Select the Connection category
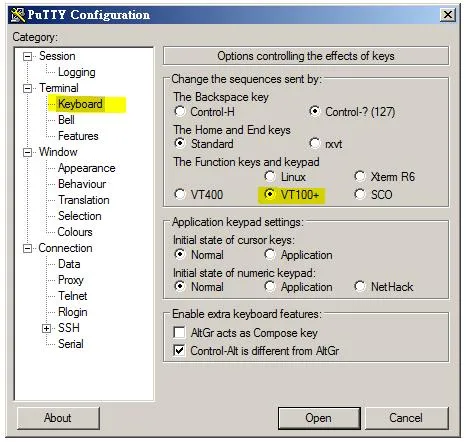The width and height of the screenshot is (466, 442). [x=65, y=248]
